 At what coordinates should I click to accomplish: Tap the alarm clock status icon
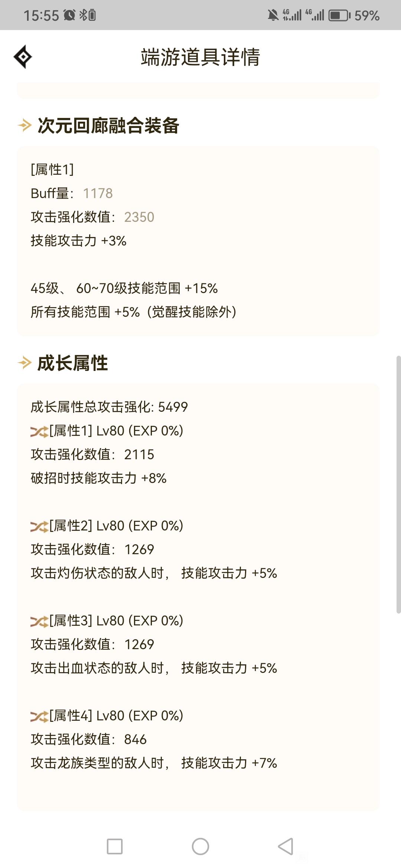(69, 15)
